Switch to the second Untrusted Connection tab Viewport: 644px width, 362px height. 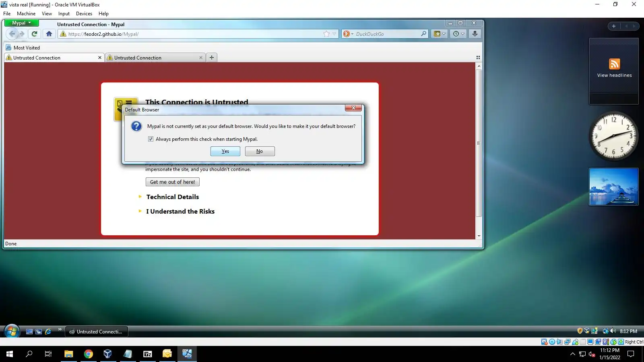[155, 58]
